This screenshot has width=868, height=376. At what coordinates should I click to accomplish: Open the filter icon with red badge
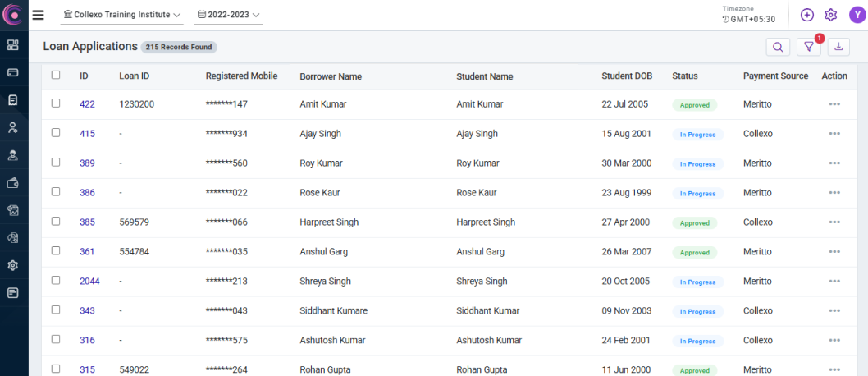[808, 47]
